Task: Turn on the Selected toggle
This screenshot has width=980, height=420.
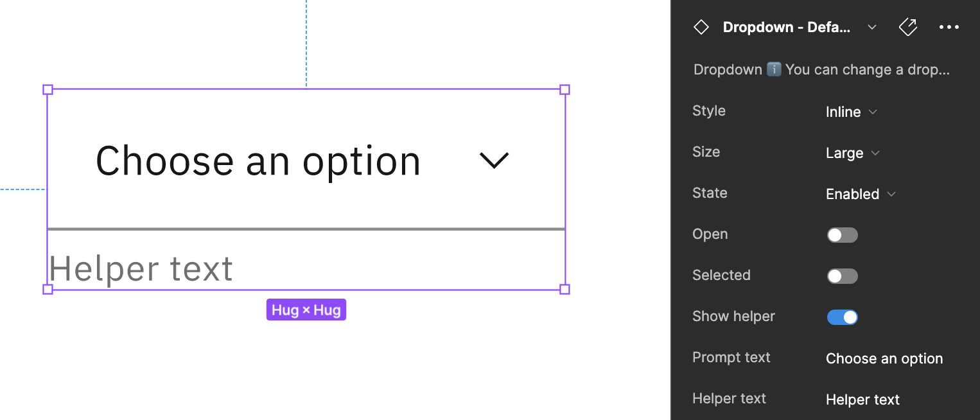Action: click(842, 276)
